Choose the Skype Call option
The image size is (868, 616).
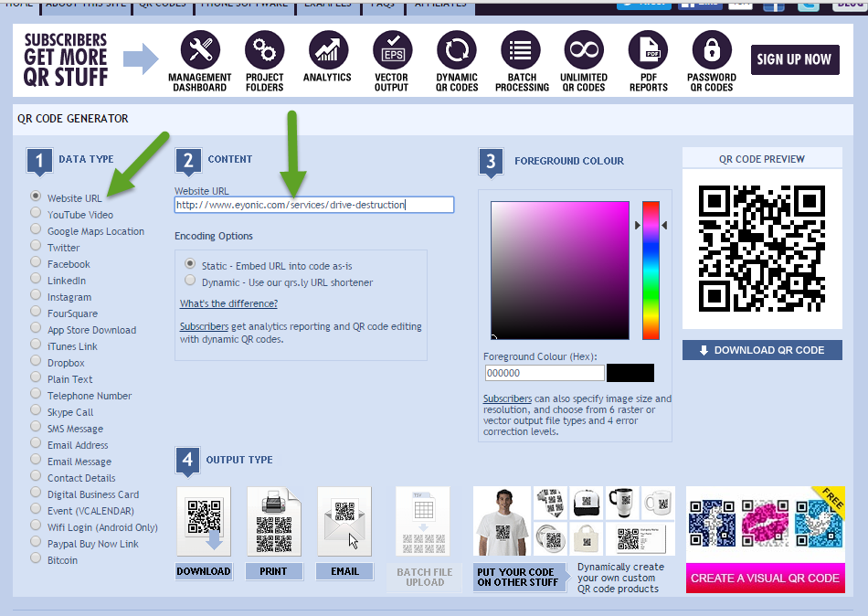coord(36,410)
